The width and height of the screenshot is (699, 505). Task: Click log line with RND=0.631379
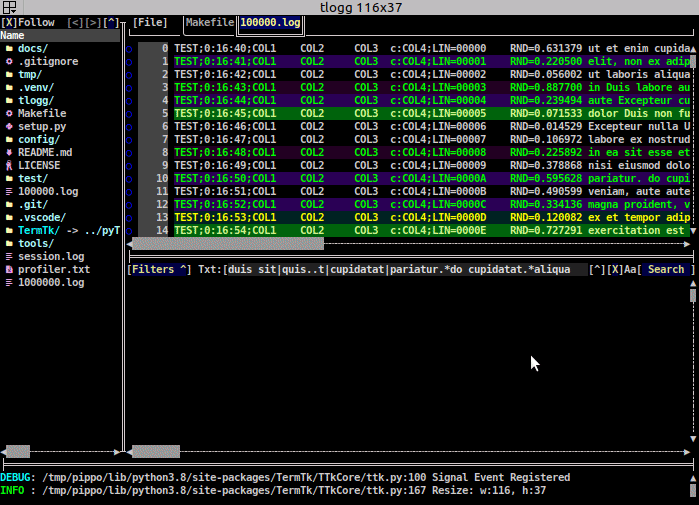coord(432,49)
